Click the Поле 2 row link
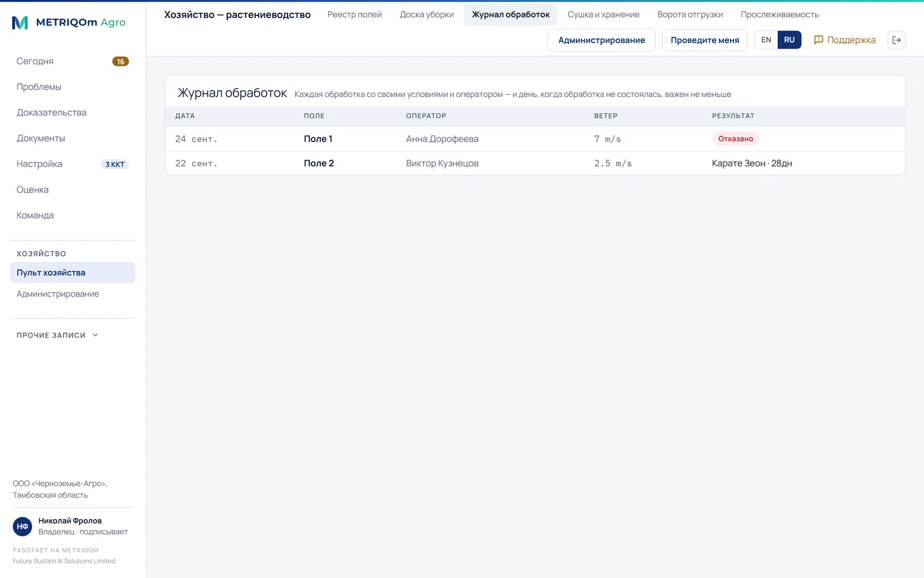The image size is (924, 578). coord(319,163)
